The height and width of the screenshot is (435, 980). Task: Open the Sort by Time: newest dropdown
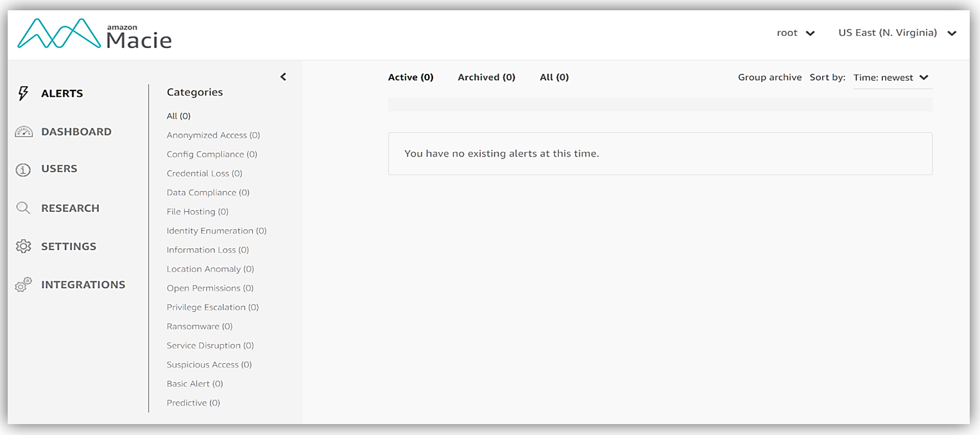pyautogui.click(x=891, y=78)
